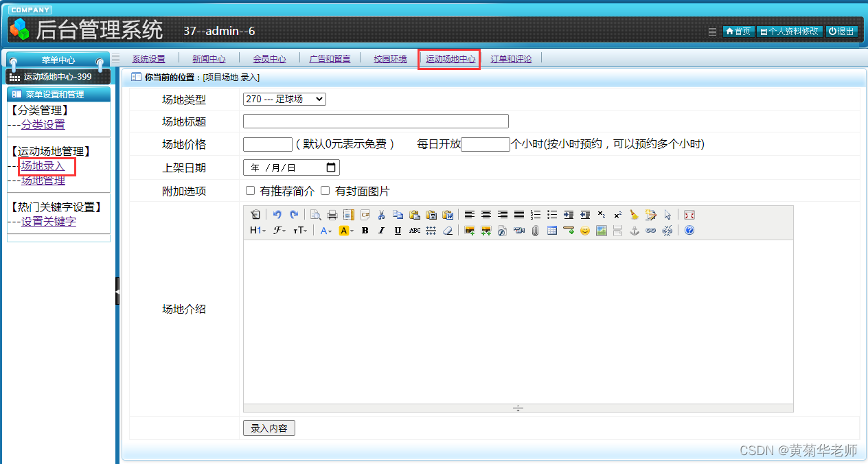Apply italic formatting
868x464 pixels.
(x=381, y=231)
